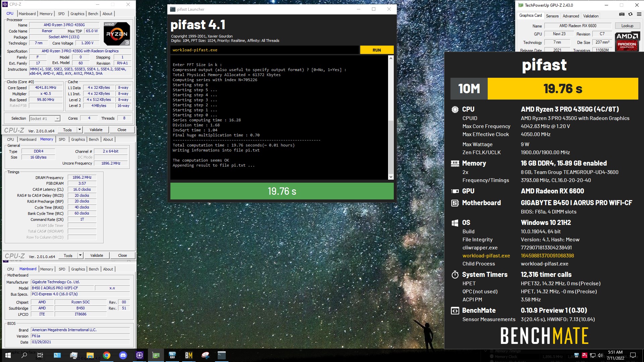Switch to CPU-Z via purple taskbar icon
Image resolution: width=644 pixels, height=362 pixels.
click(140, 355)
